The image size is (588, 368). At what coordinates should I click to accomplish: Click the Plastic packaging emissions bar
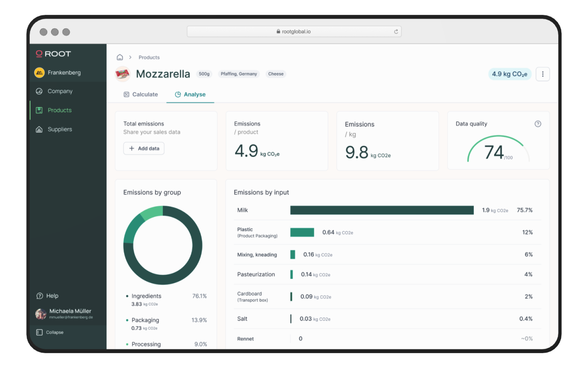pyautogui.click(x=302, y=232)
